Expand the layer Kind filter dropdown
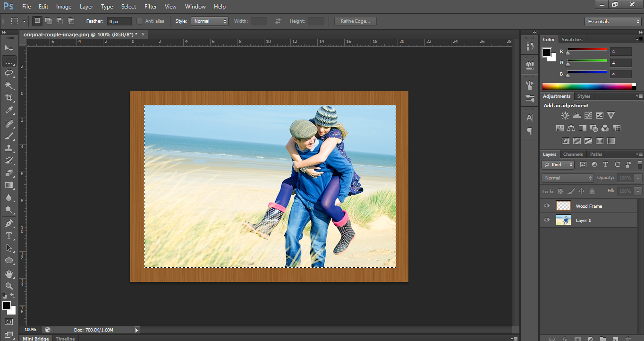This screenshot has height=341, width=644. (x=558, y=165)
